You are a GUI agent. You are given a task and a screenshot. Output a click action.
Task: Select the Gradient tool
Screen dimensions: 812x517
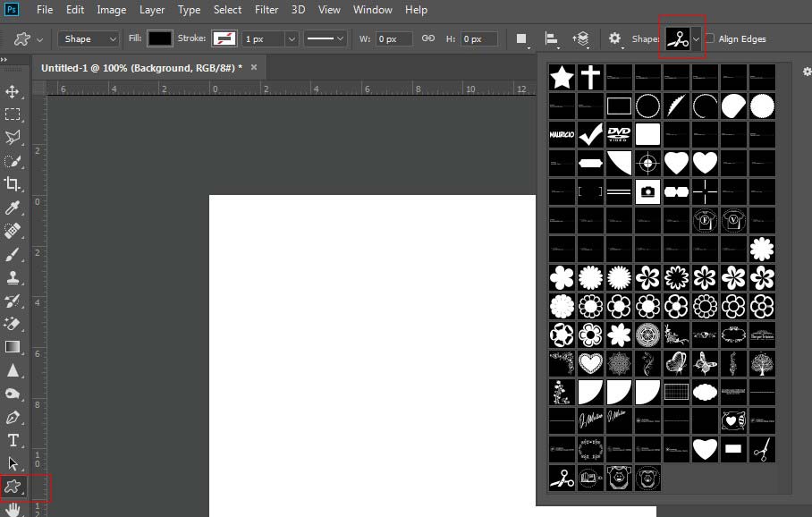coord(13,347)
